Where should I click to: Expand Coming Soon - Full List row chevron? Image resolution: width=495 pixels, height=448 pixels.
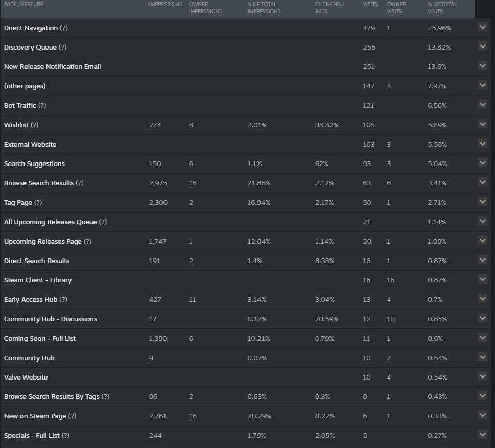pos(482,338)
